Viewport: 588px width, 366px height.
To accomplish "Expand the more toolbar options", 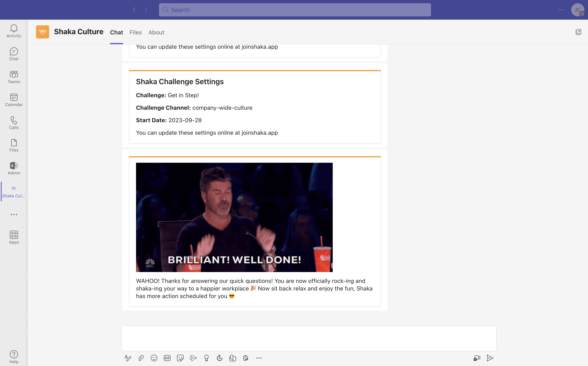I will coord(259,358).
